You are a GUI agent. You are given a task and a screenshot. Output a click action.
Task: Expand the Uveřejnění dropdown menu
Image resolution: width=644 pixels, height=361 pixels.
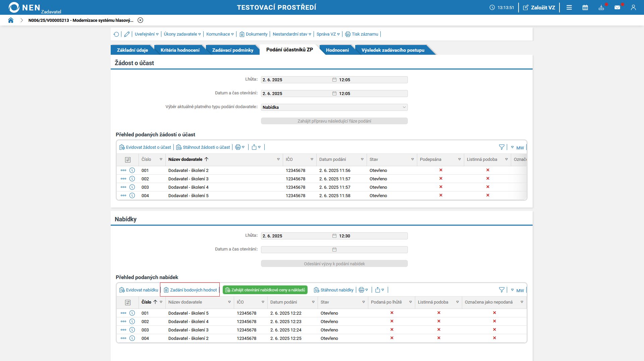(147, 34)
